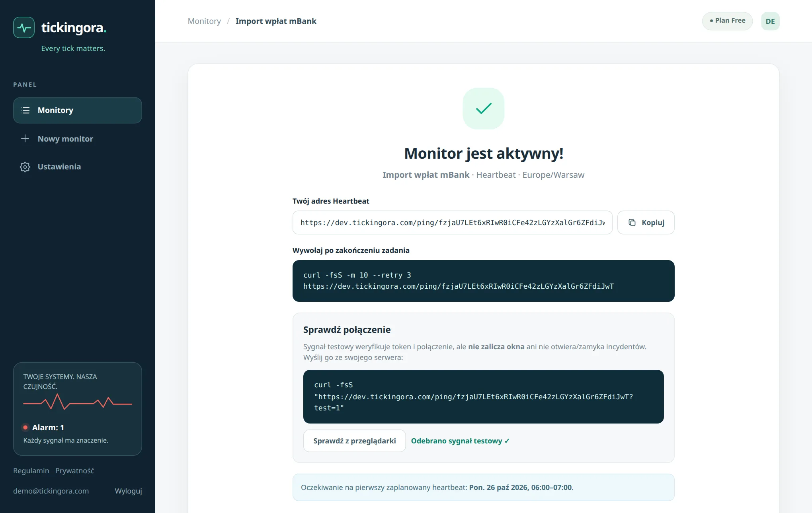Click 'Every tick matters.' tagline
The height and width of the screenshot is (513, 812).
coord(73,49)
